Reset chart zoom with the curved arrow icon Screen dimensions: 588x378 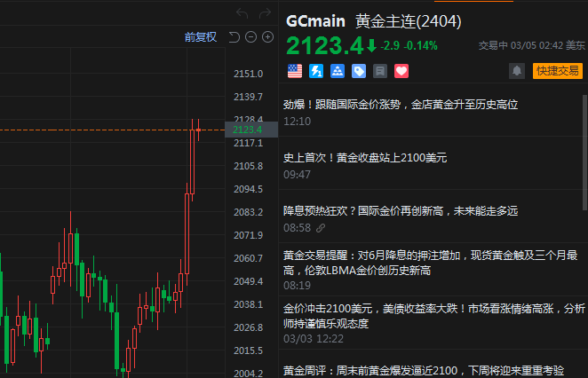(234, 37)
